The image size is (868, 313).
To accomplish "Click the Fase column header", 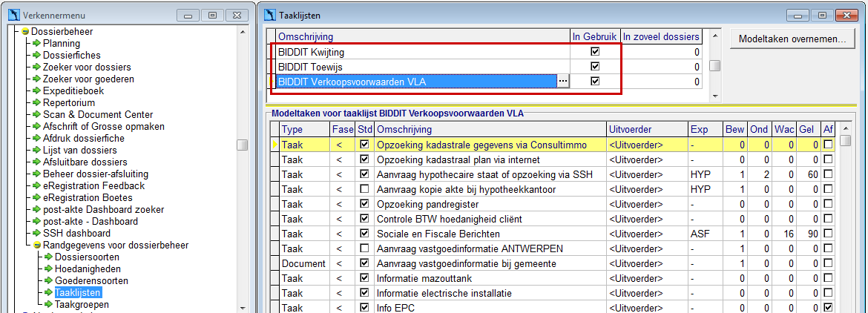I will click(343, 129).
